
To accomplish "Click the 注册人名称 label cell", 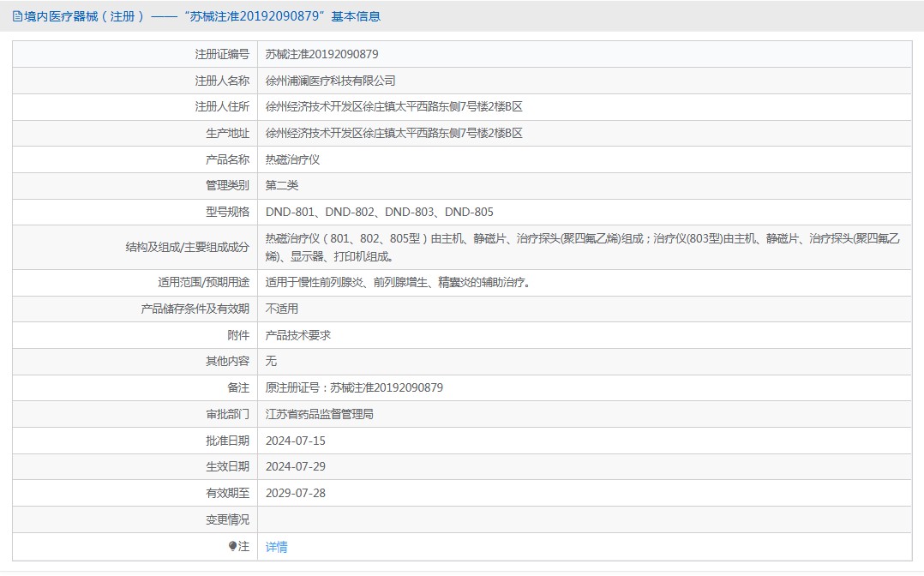I will [222, 81].
